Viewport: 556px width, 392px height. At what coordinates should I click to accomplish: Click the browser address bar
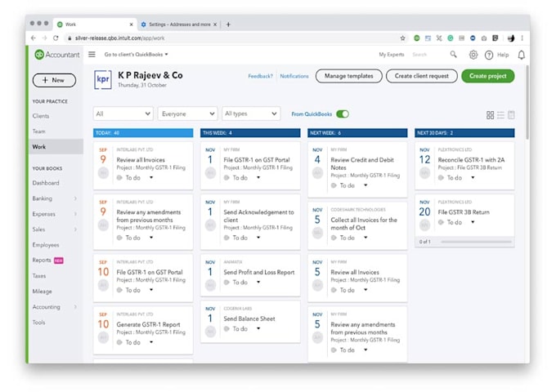(234, 38)
